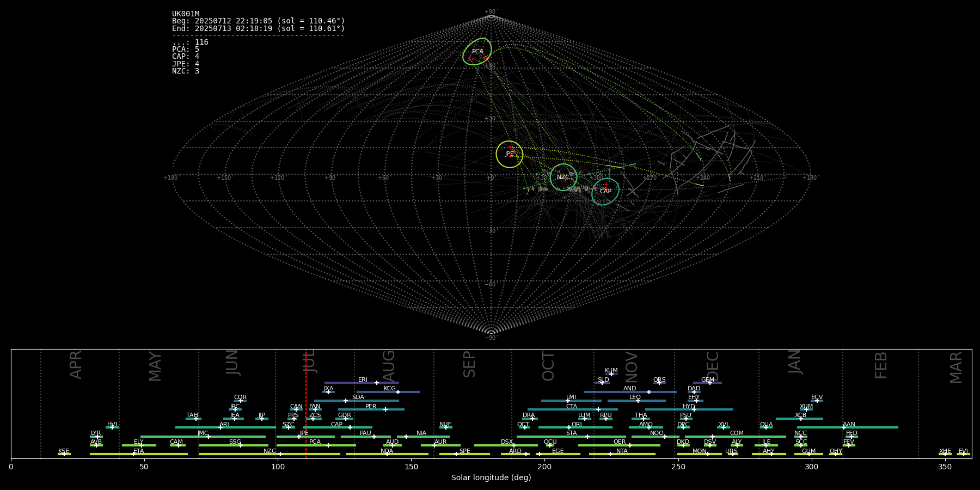The height and width of the screenshot is (490, 980).
Task: Click the 'Solar longitude (deg)' axis label
Action: click(491, 477)
